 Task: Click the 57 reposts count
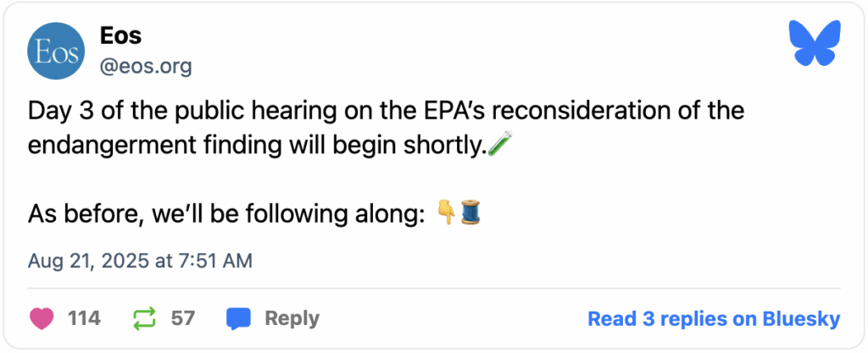183,319
